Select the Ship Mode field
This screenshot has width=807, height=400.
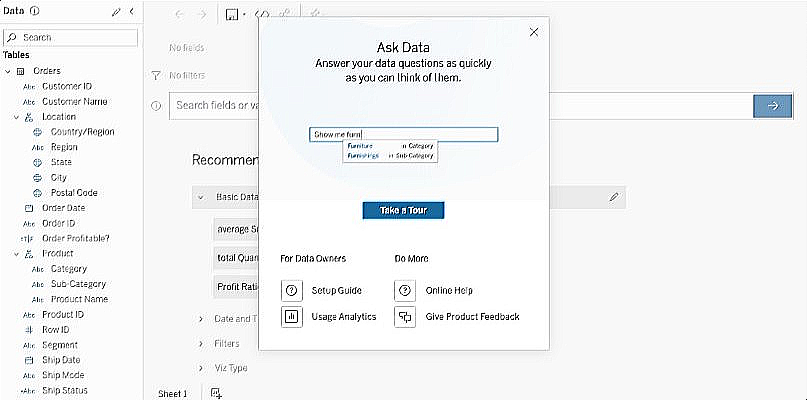pyautogui.click(x=63, y=375)
